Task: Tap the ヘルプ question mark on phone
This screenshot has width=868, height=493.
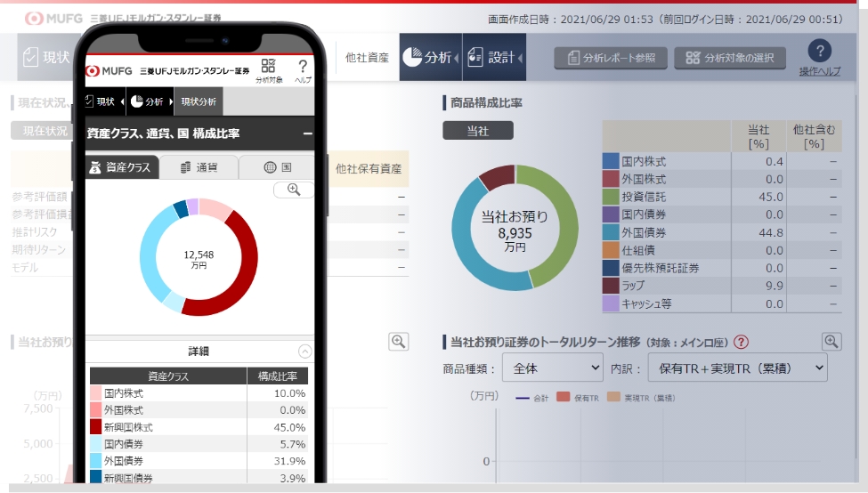Action: (x=303, y=67)
